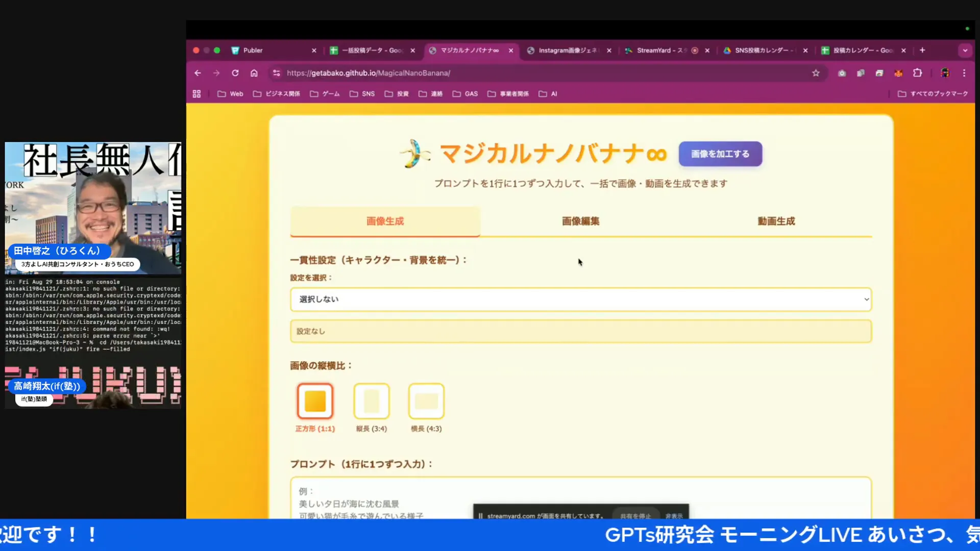Click the banana logo next to マジカルナノバナナ∞

[x=415, y=154]
